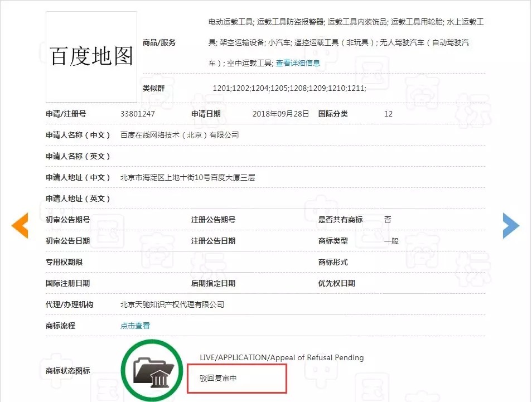Screen dimensions: 532x402
Task: Click the 初审公告期号 label
Action: click(x=68, y=220)
